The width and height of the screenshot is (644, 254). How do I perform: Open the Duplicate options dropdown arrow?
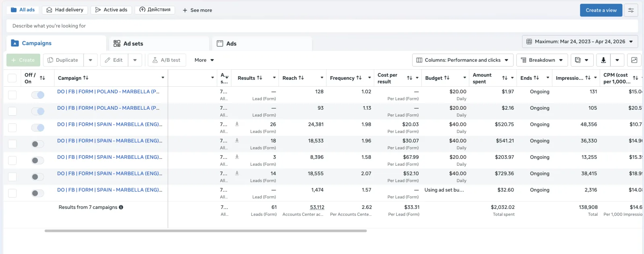point(91,60)
